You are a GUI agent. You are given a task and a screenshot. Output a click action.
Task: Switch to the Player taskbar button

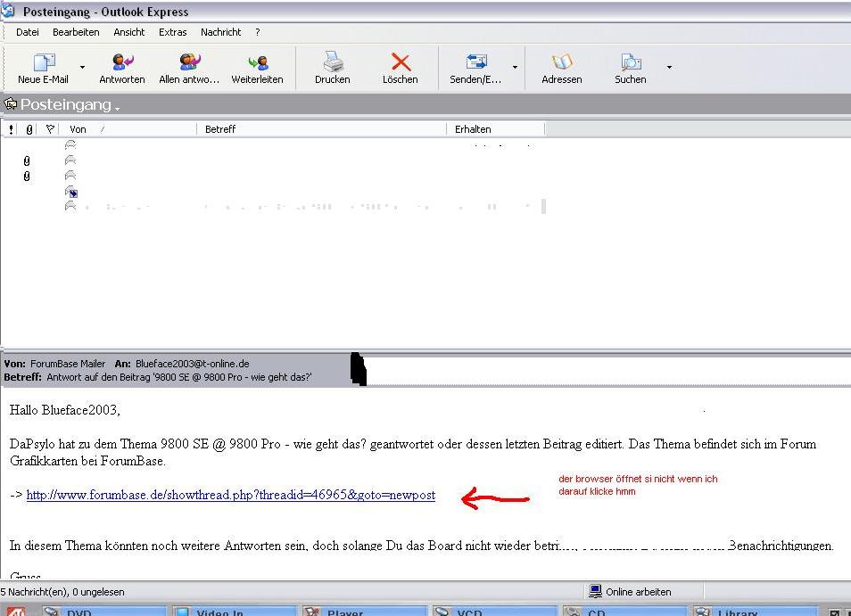pos(364,612)
